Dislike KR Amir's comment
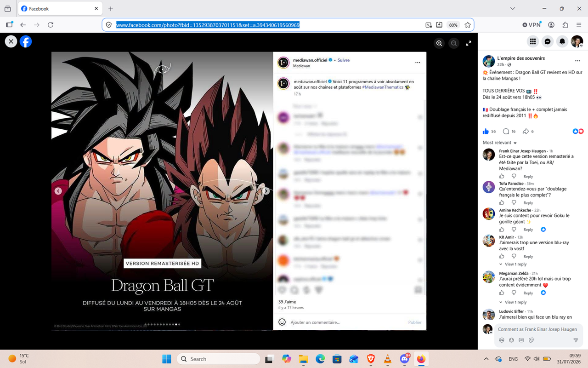This screenshot has height=368, width=588. tap(514, 256)
